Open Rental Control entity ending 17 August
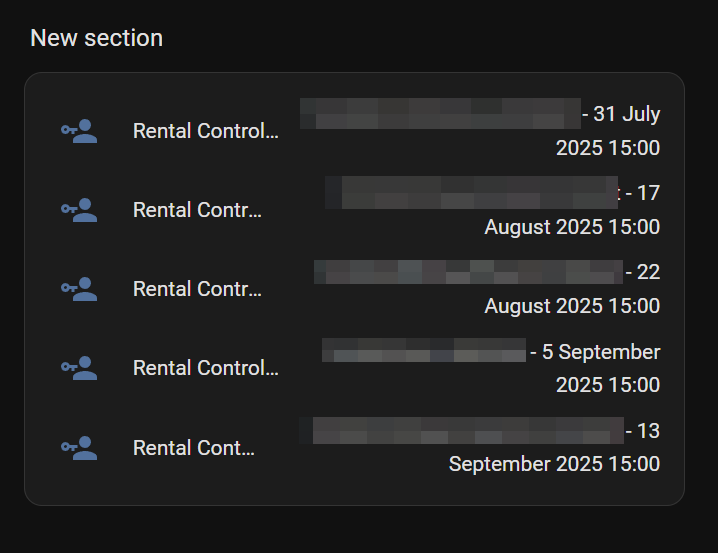718x553 pixels. tap(197, 210)
